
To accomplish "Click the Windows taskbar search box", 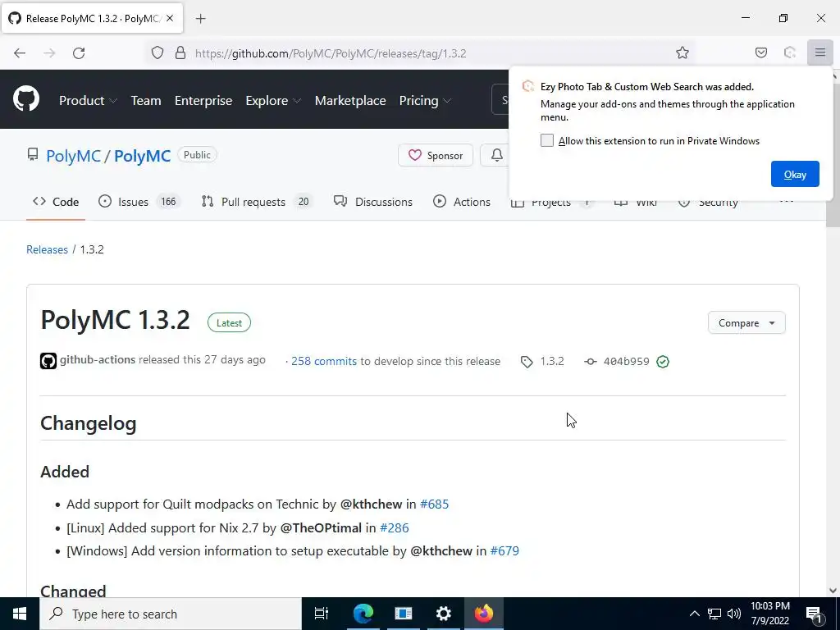I will pyautogui.click(x=171, y=614).
